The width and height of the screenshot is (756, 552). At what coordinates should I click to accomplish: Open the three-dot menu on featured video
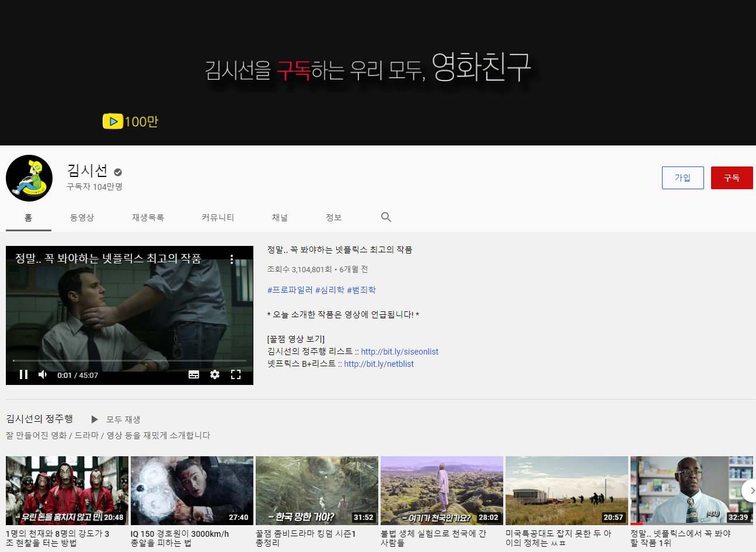click(232, 259)
